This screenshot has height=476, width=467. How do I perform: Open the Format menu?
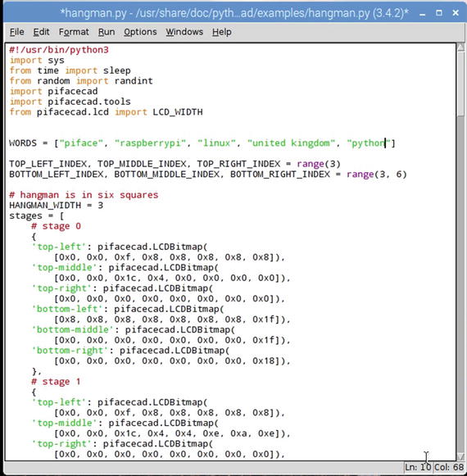point(74,32)
